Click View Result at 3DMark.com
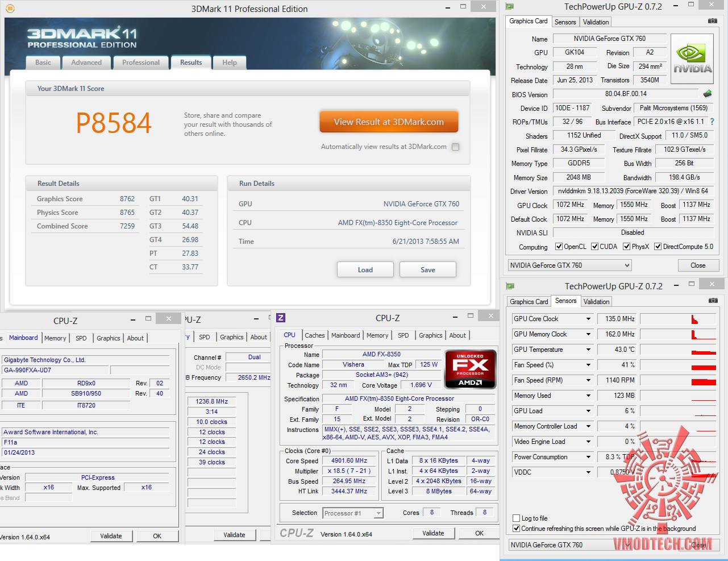 [x=389, y=122]
